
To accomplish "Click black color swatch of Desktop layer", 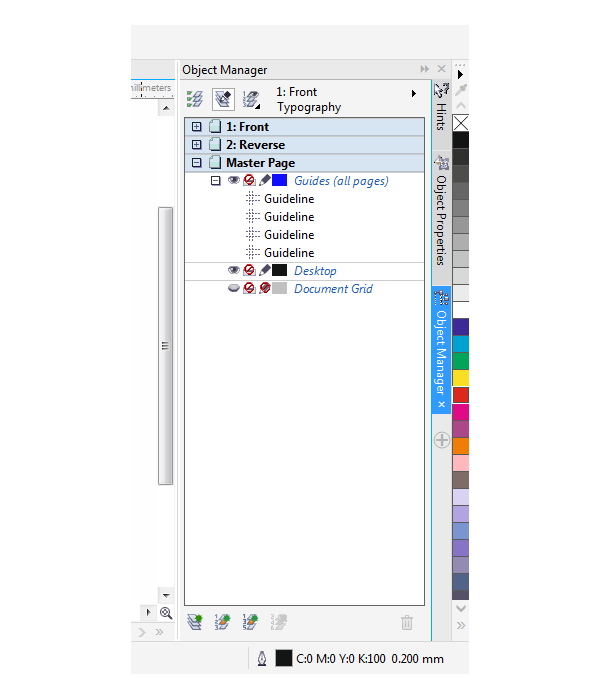I will coord(279,270).
